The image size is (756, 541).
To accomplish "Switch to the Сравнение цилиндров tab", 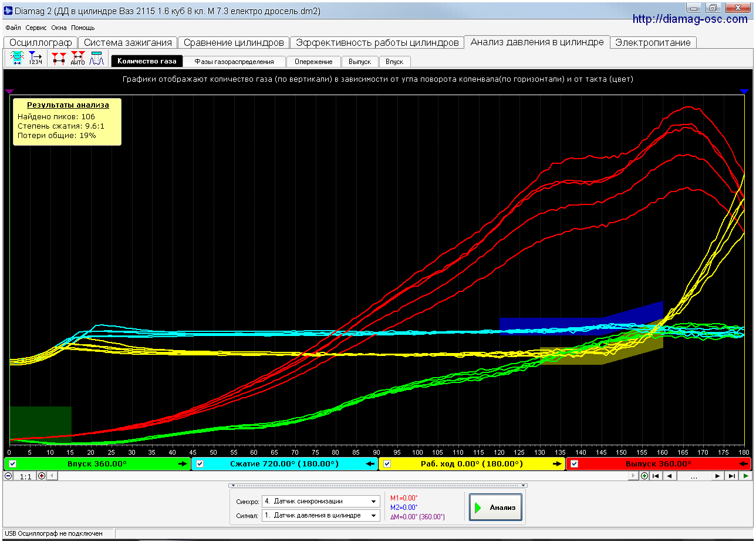I will [234, 42].
